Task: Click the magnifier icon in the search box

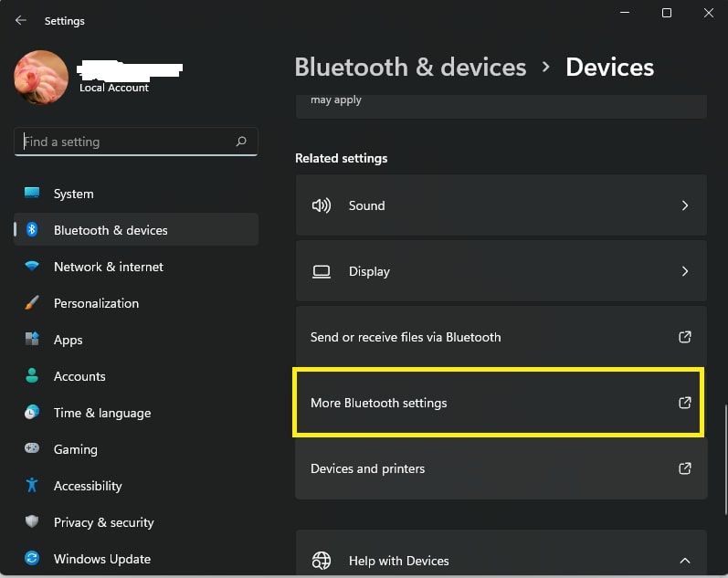Action: pyautogui.click(x=241, y=142)
